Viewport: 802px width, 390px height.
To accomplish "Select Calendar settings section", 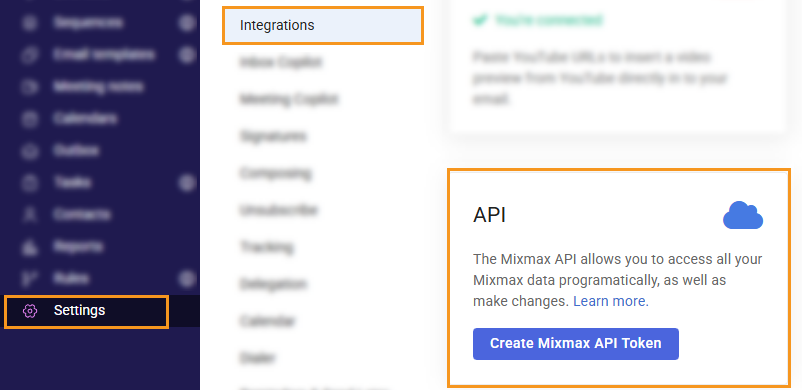I will click(x=268, y=321).
